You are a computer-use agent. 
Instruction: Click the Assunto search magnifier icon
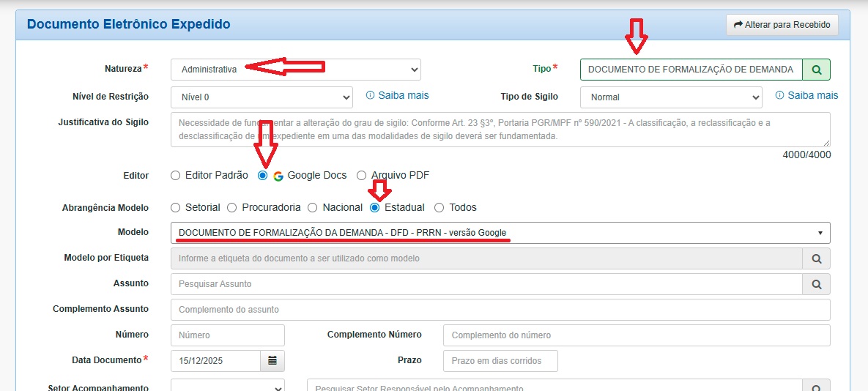[x=816, y=284]
